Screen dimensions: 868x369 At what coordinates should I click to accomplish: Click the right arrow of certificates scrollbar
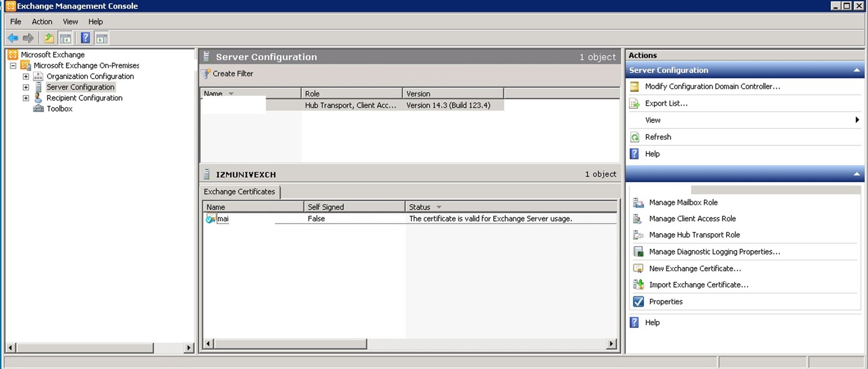click(x=612, y=344)
